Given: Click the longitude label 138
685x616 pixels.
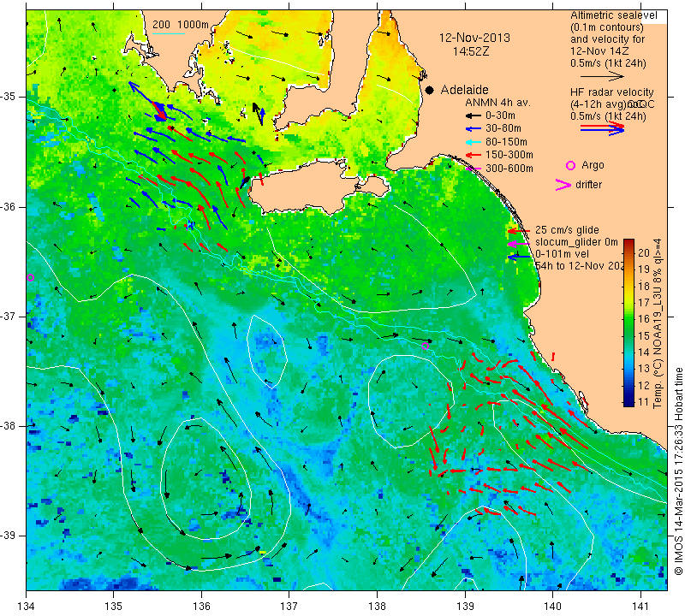Looking at the screenshot, I should click(x=377, y=606).
